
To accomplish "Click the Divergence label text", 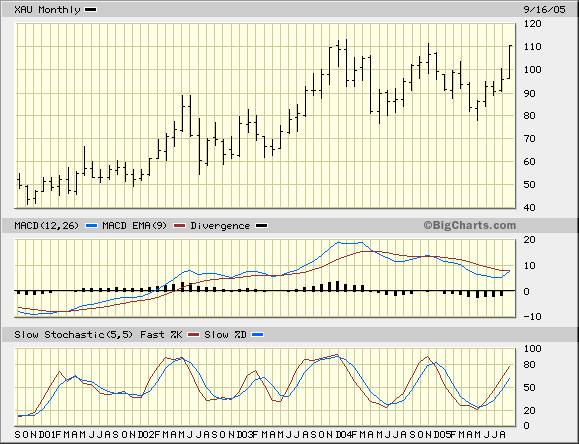I will tap(220, 225).
